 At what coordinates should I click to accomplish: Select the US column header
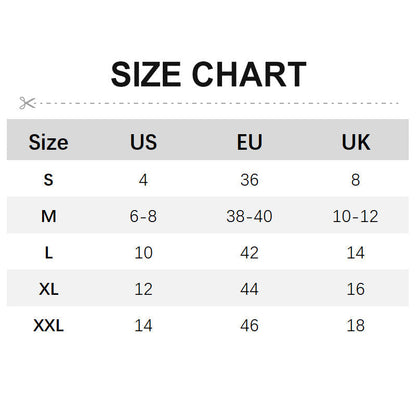[143, 142]
